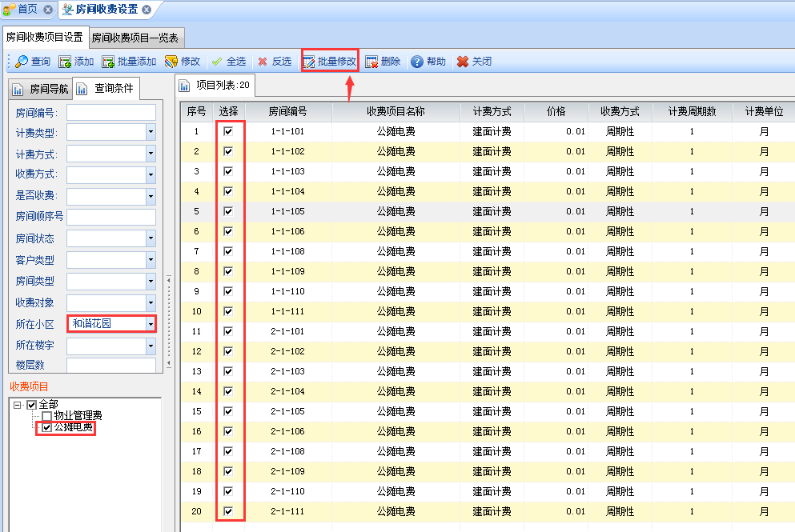Uncheck the 公摊电费 tree checkbox
The image size is (795, 532).
pos(46,428)
